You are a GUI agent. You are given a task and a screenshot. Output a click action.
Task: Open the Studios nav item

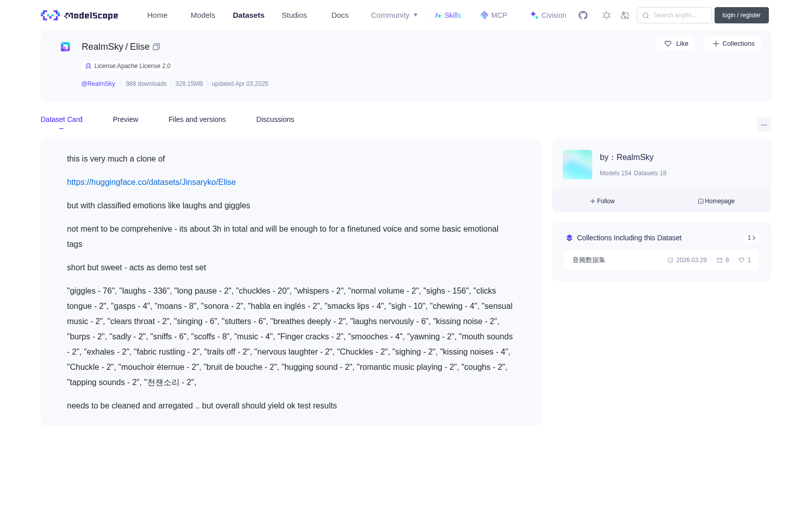[294, 15]
